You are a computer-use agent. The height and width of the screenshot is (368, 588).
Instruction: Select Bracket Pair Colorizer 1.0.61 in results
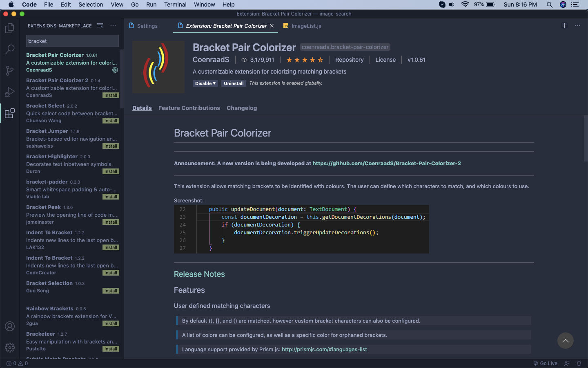click(72, 62)
